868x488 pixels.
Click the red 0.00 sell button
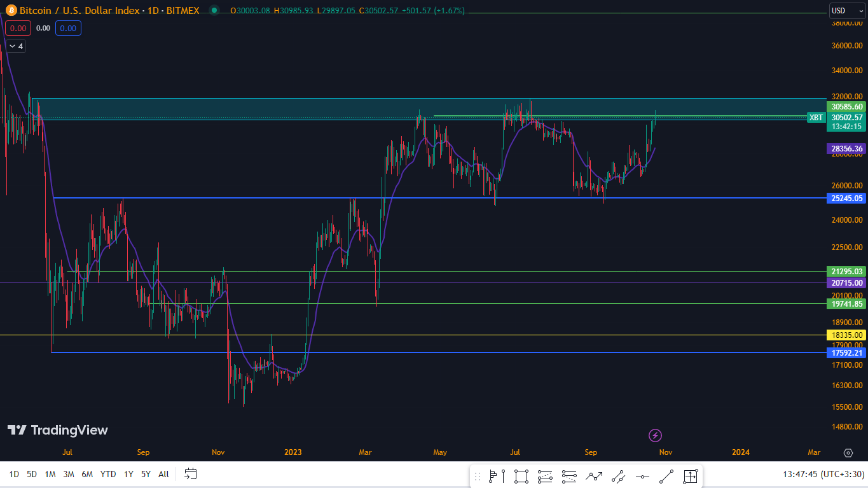pyautogui.click(x=18, y=28)
